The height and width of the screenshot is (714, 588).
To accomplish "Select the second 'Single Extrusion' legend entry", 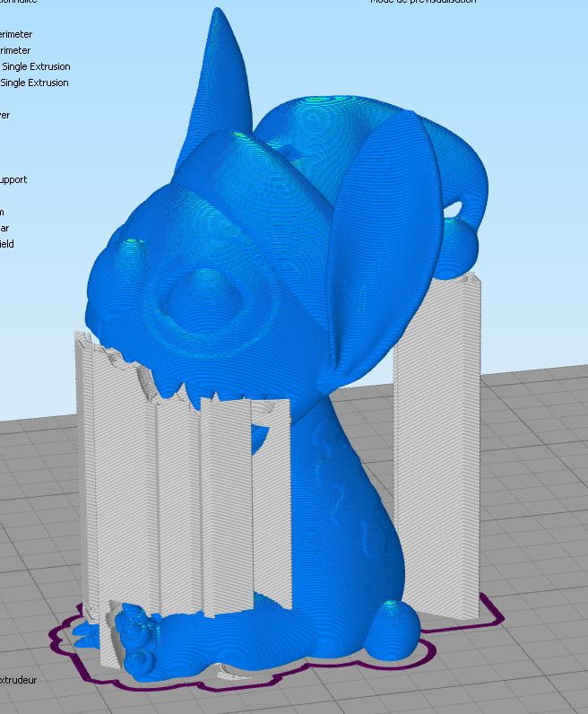I will tap(34, 83).
